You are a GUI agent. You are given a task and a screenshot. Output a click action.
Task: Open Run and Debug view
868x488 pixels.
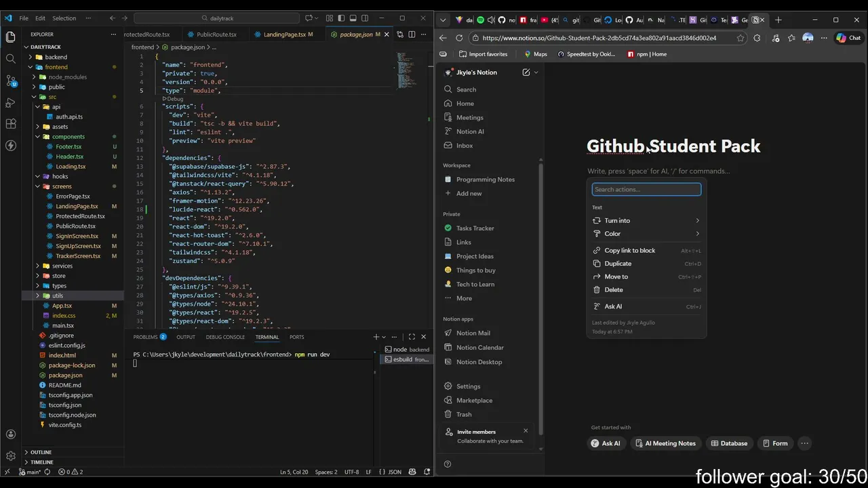click(x=10, y=102)
